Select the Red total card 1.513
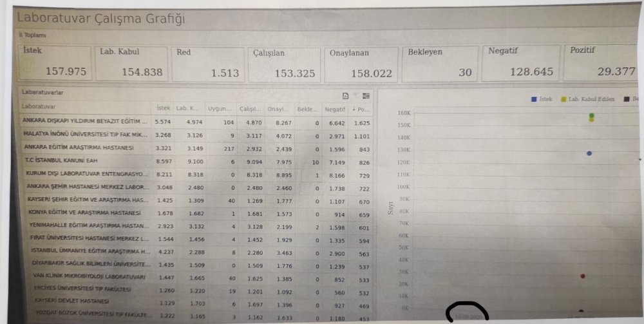 208,64
